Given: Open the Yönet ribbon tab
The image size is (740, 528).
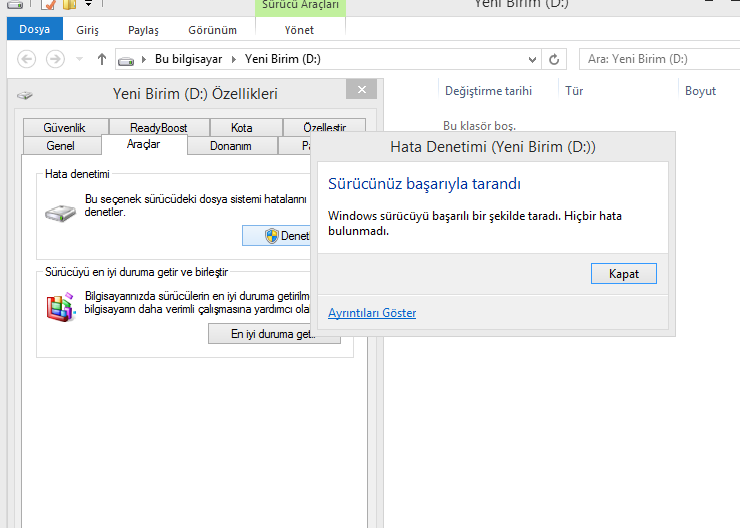Looking at the screenshot, I should point(299,30).
